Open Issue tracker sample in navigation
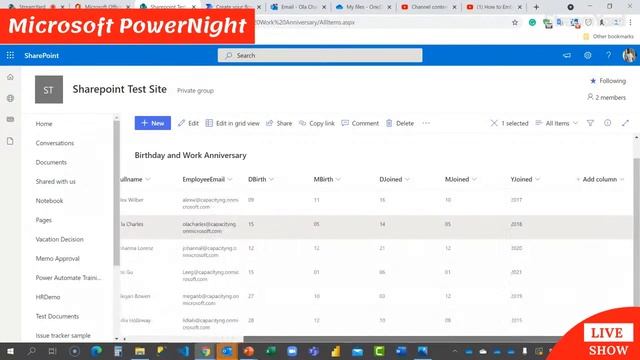This screenshot has width=640, height=360. [x=63, y=335]
